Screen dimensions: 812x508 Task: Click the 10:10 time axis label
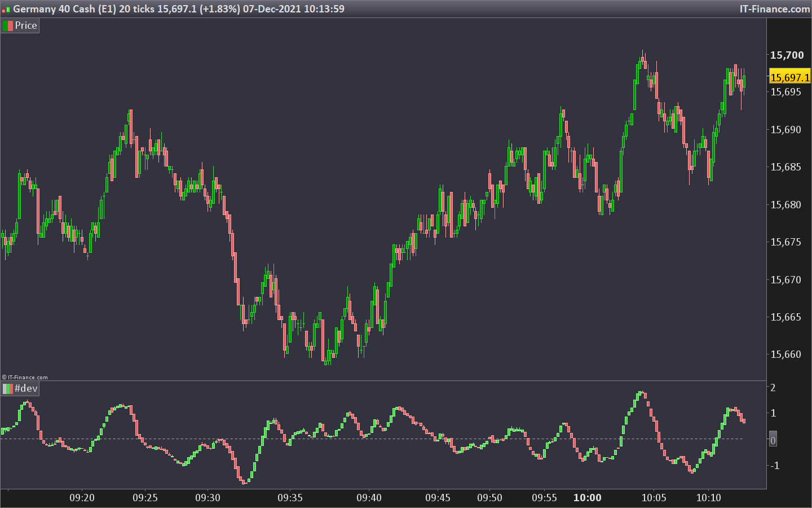pos(709,498)
